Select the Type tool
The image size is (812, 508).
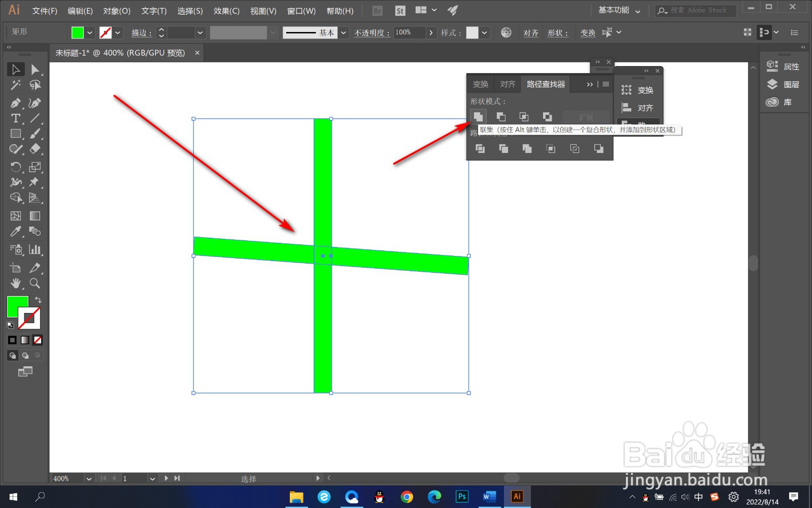coord(16,118)
